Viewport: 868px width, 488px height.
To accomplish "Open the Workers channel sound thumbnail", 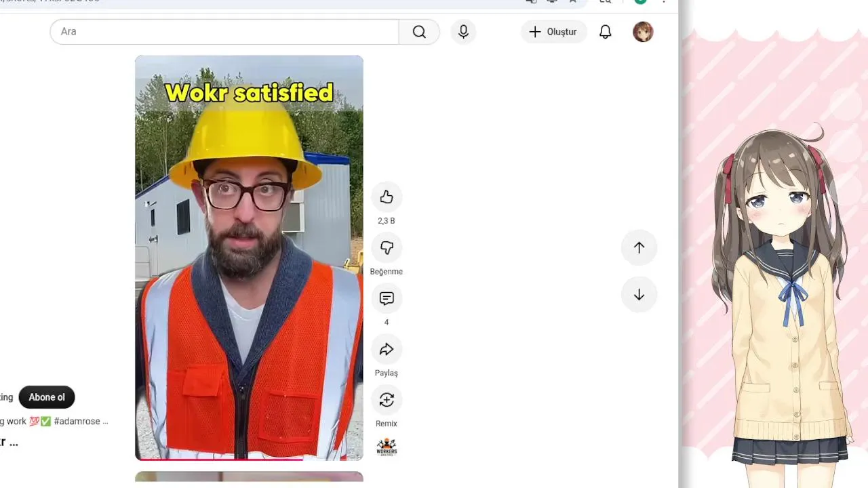I will (387, 447).
